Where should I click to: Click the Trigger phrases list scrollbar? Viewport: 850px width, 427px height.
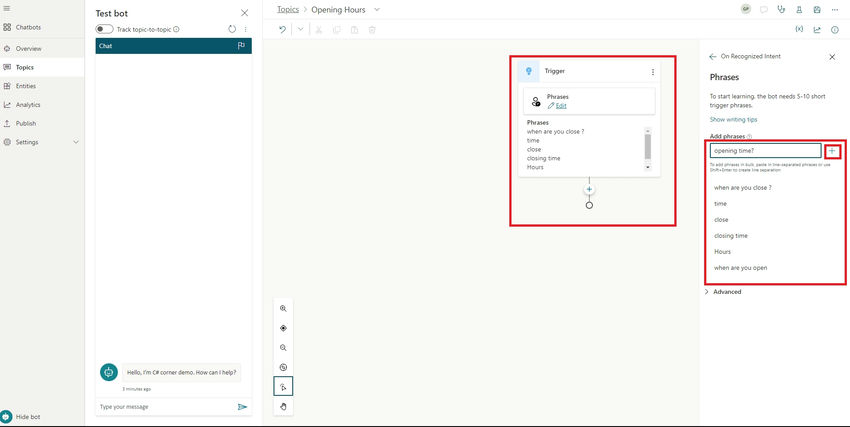click(647, 146)
